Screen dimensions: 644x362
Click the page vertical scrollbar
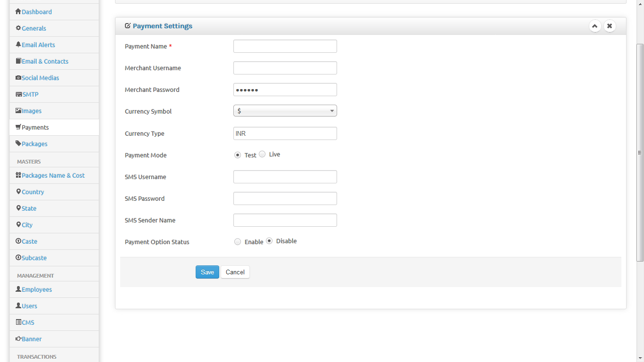pyautogui.click(x=640, y=153)
